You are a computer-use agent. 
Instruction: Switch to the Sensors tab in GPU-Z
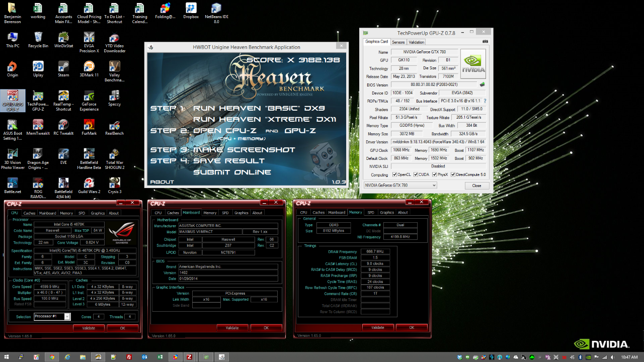pyautogui.click(x=398, y=42)
